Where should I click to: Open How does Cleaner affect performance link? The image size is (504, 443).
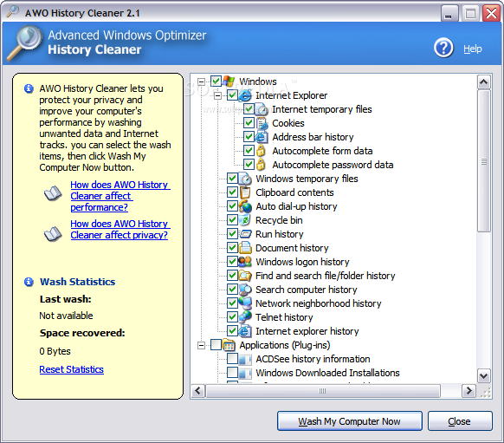(x=120, y=196)
